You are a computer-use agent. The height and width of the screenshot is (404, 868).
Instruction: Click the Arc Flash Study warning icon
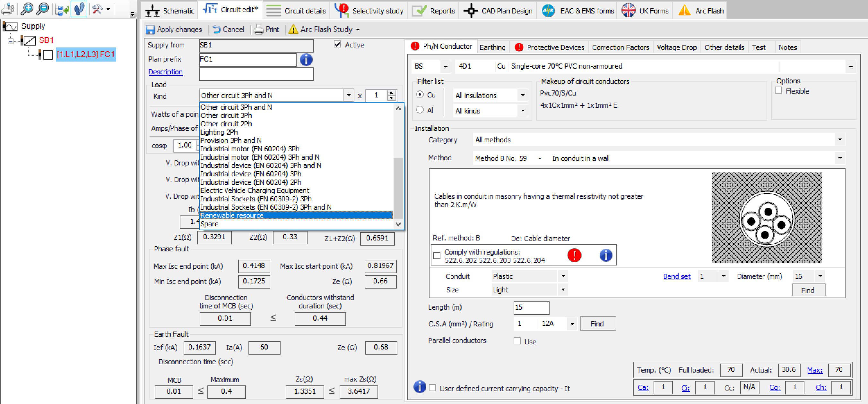coord(293,29)
